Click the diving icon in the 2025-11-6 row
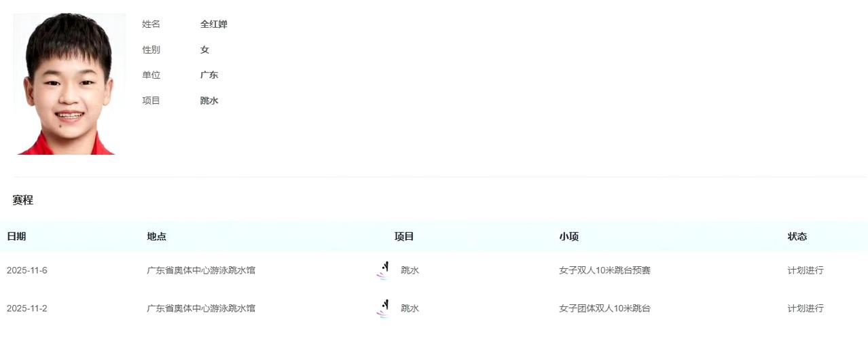 [384, 270]
